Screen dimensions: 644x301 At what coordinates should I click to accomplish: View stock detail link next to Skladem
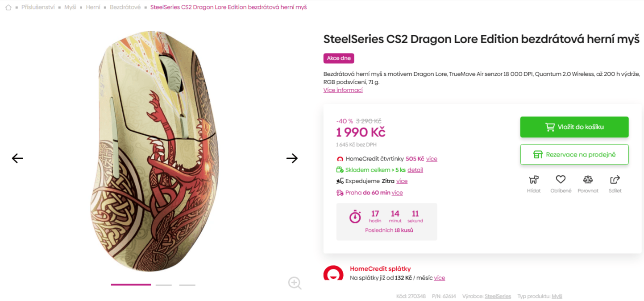415,169
